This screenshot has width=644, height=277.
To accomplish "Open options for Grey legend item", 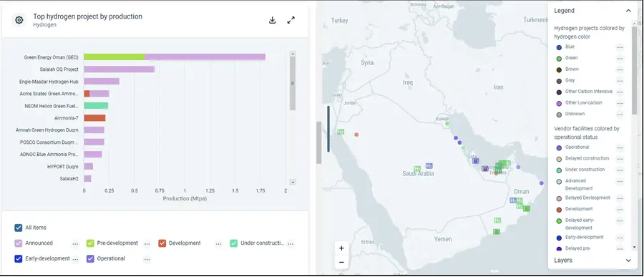I will tap(620, 81).
